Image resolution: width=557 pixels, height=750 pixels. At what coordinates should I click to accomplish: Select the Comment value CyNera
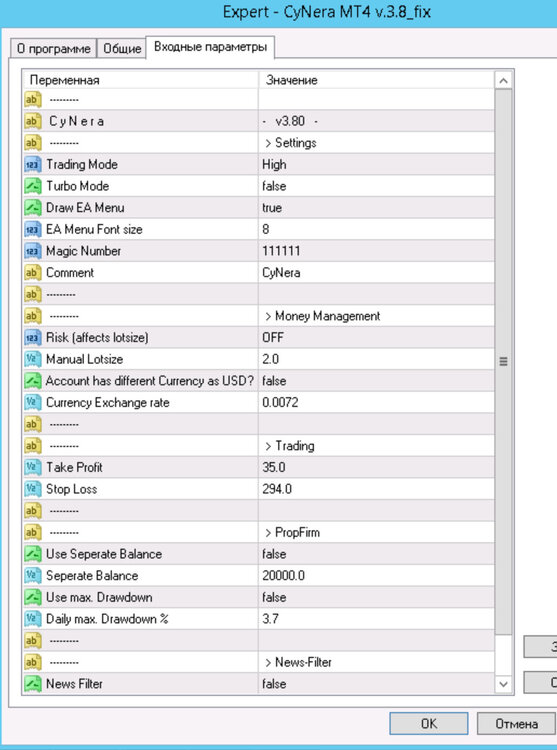click(x=281, y=273)
